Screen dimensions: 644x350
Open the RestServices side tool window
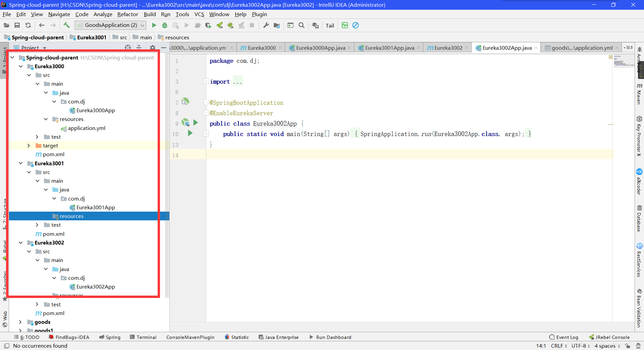[x=639, y=260]
